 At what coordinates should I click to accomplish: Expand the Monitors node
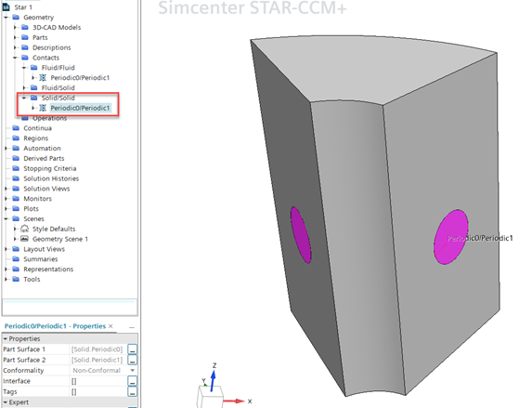tap(6, 198)
